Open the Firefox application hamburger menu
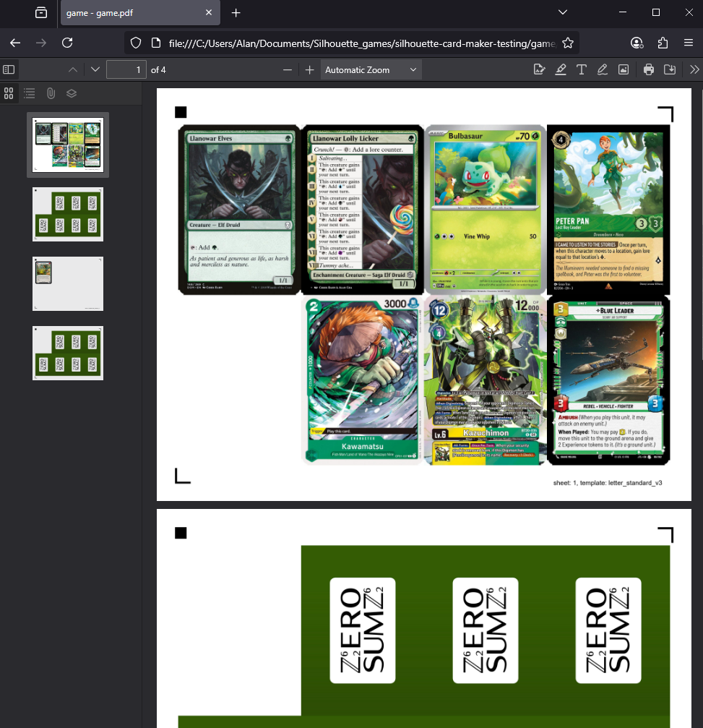703x728 pixels. (x=689, y=43)
